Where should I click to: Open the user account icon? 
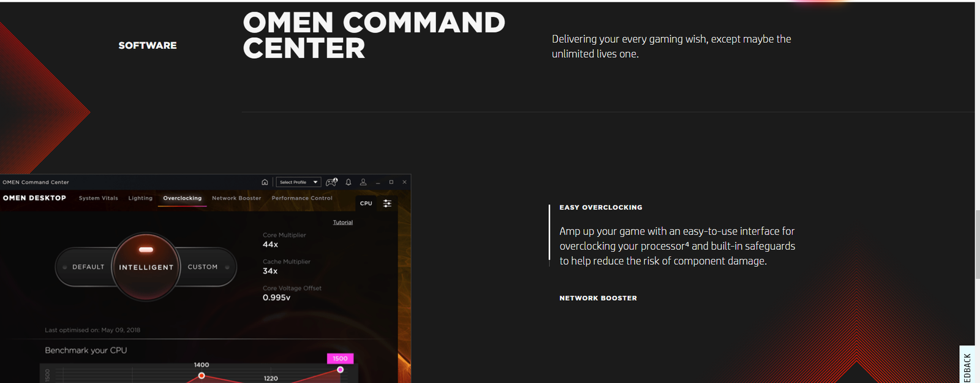click(x=363, y=182)
